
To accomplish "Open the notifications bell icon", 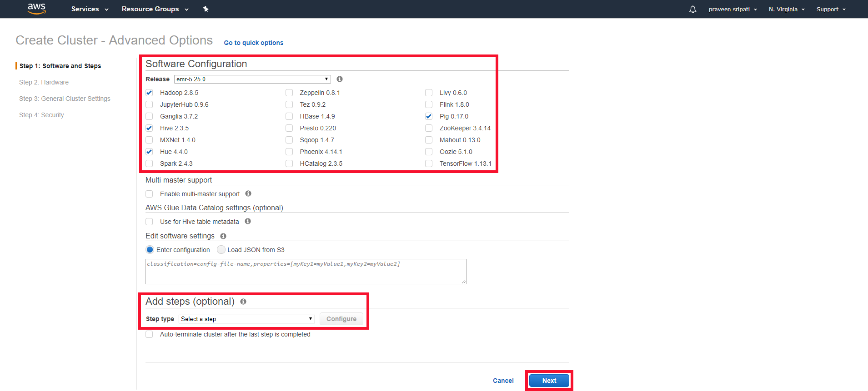I will point(692,10).
